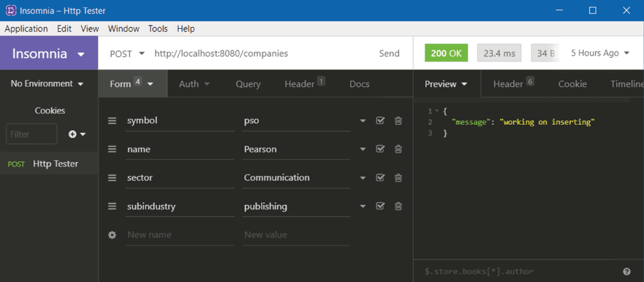The width and height of the screenshot is (644, 282).
Task: Send the request
Action: pos(389,54)
